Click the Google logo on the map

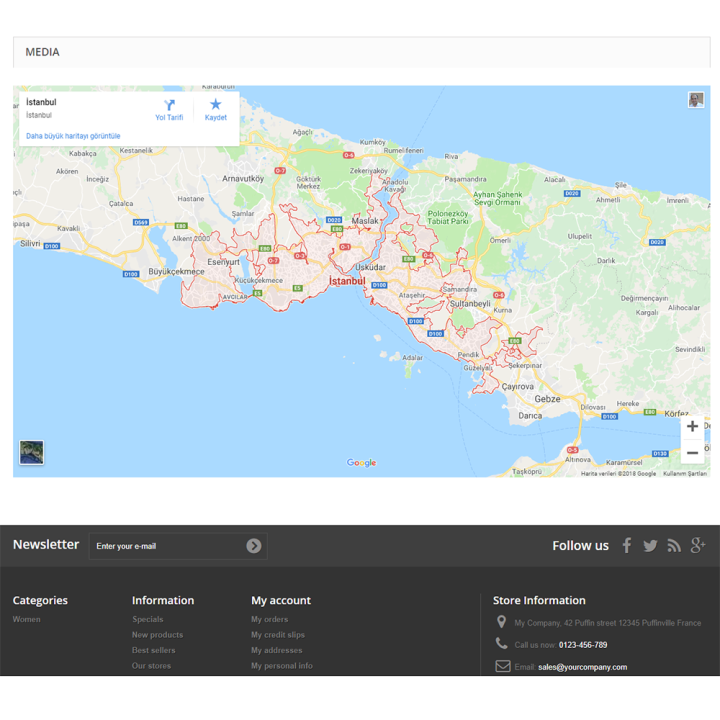tap(361, 462)
